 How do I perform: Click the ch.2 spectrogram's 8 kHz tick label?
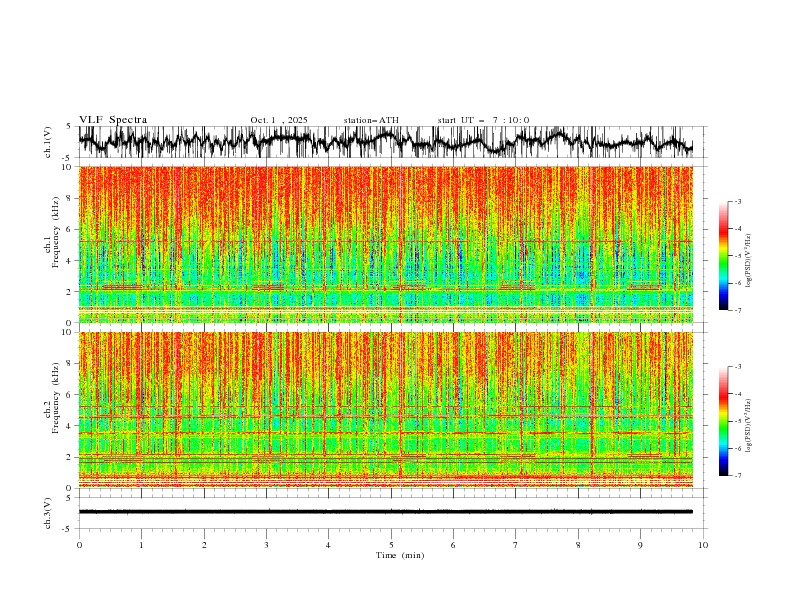pos(70,363)
